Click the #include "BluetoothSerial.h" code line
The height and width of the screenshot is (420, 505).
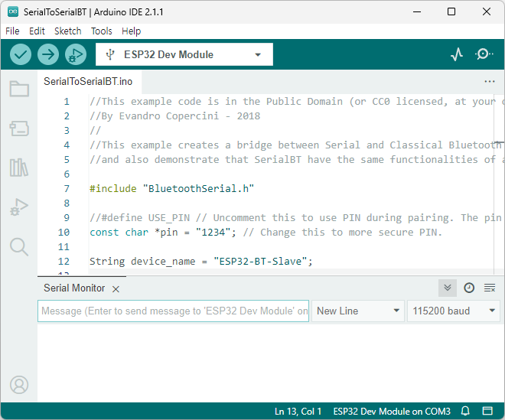click(x=171, y=188)
